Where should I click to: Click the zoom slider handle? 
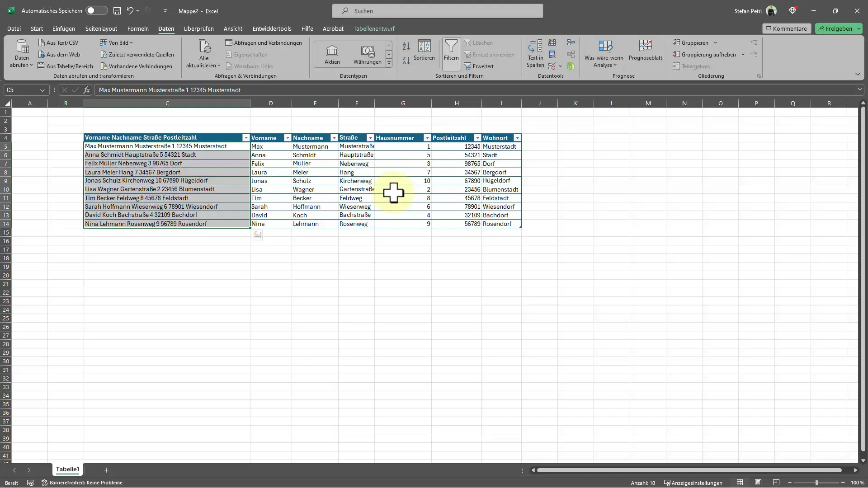816,483
